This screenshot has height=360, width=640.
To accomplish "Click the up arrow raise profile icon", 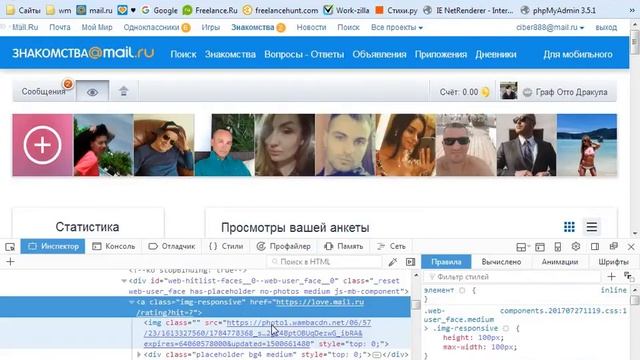I will point(124,91).
